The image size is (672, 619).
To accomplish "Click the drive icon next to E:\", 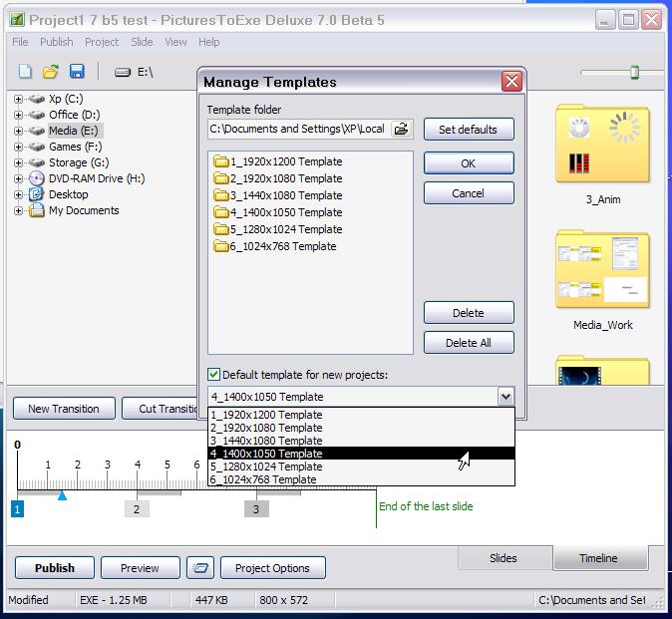I will click(x=123, y=72).
